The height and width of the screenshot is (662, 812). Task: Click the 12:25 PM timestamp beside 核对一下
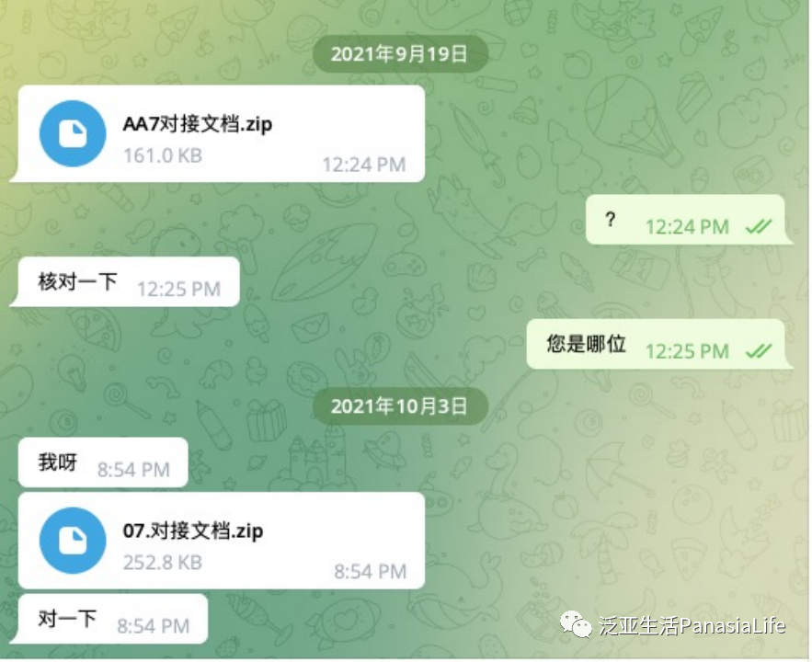pyautogui.click(x=178, y=289)
